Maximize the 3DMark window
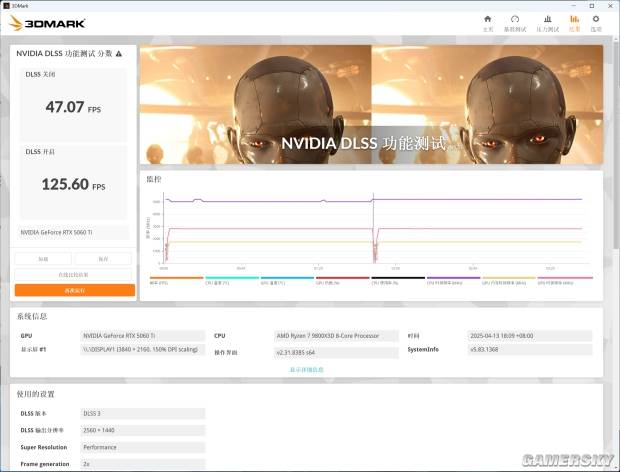This screenshot has width=620, height=472. (x=592, y=6)
